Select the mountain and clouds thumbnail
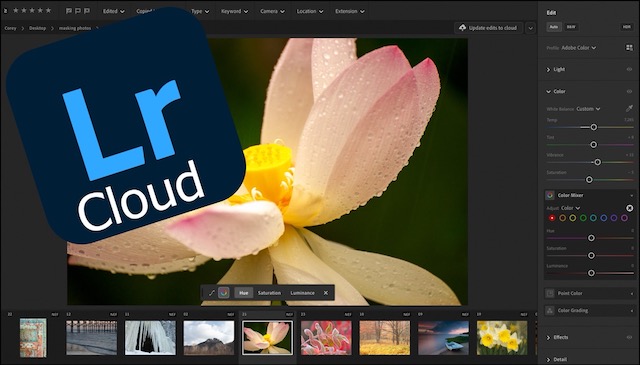The width and height of the screenshot is (640, 365). coord(209,338)
